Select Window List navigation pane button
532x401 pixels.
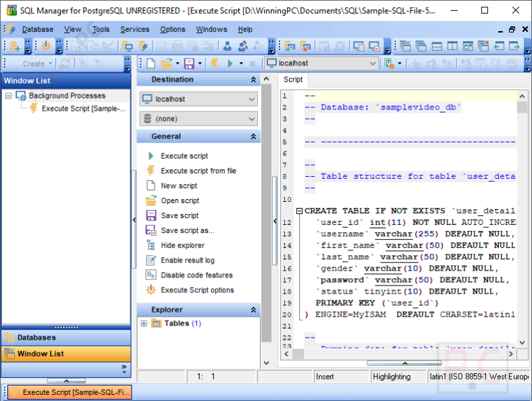coord(66,354)
